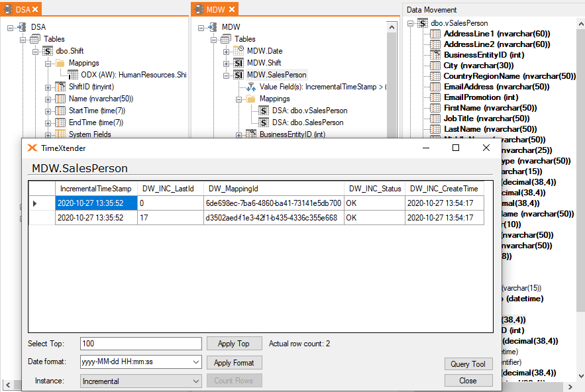The height and width of the screenshot is (392, 585).
Task: Click the ShiftID key field icon
Action: tap(60, 87)
